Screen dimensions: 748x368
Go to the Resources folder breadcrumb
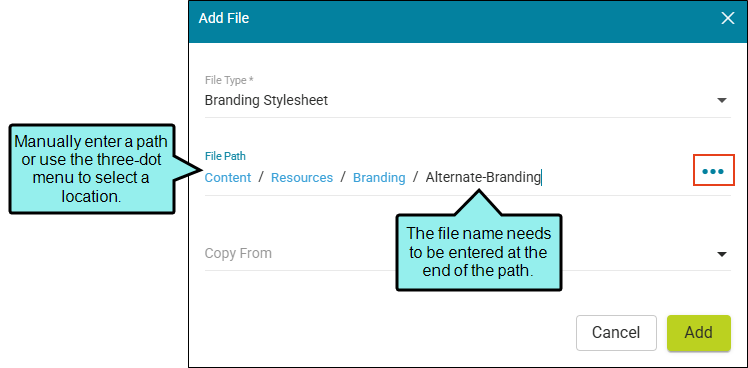[x=302, y=178]
